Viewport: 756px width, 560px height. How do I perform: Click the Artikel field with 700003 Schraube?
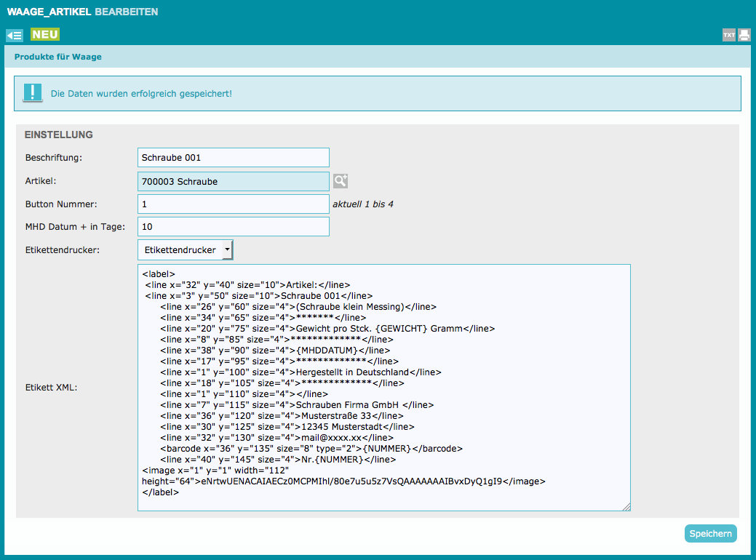tap(234, 182)
